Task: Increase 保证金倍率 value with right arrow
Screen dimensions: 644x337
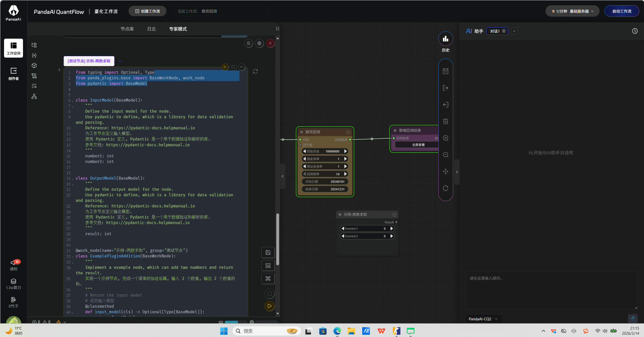Action: (x=345, y=166)
